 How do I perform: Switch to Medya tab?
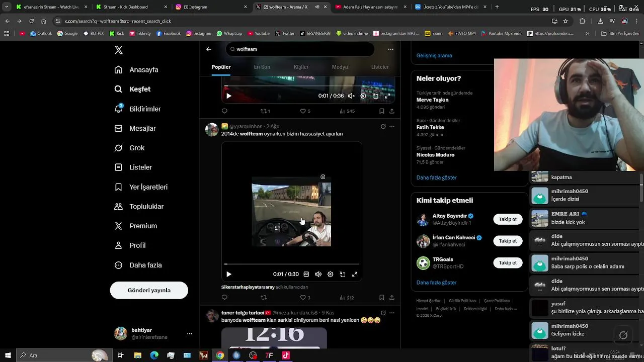[340, 67]
